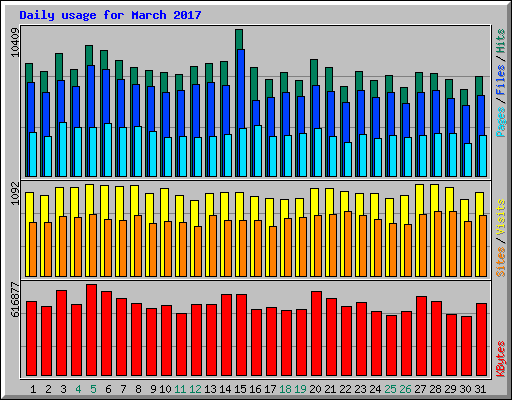Click the green hits bar for day 5
This screenshot has height=400, width=512.
[89, 55]
